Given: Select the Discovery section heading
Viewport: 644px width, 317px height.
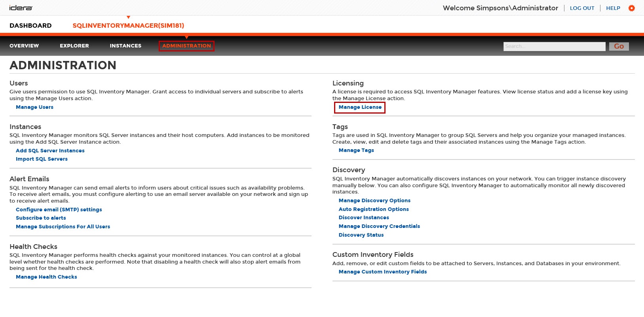Looking at the screenshot, I should 349,170.
